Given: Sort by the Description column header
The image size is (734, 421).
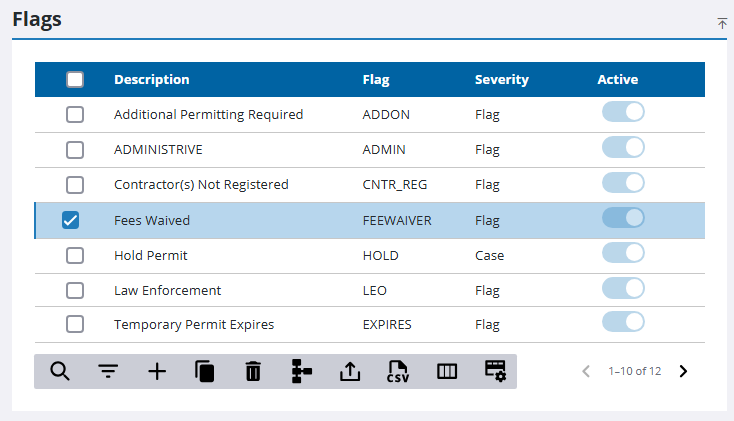Looking at the screenshot, I should (x=151, y=80).
